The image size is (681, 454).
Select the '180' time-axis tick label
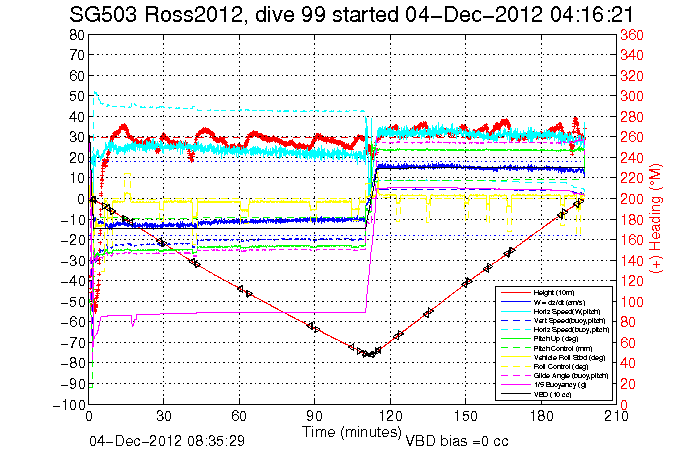[541, 416]
